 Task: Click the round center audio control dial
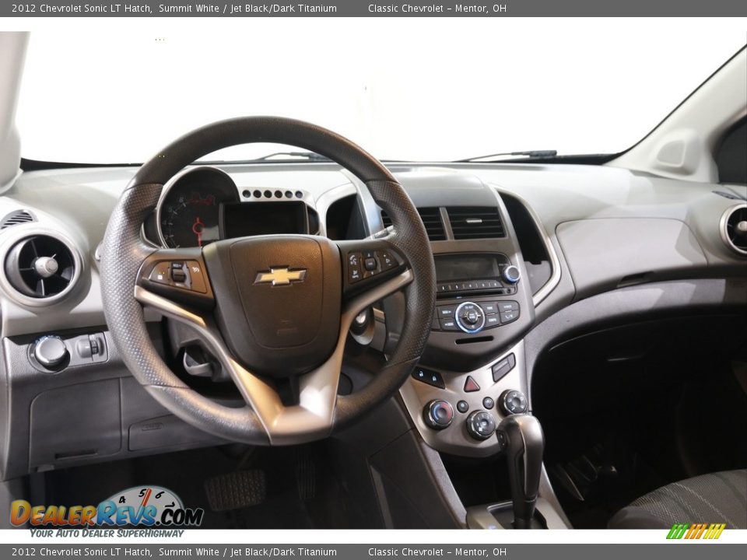click(470, 317)
